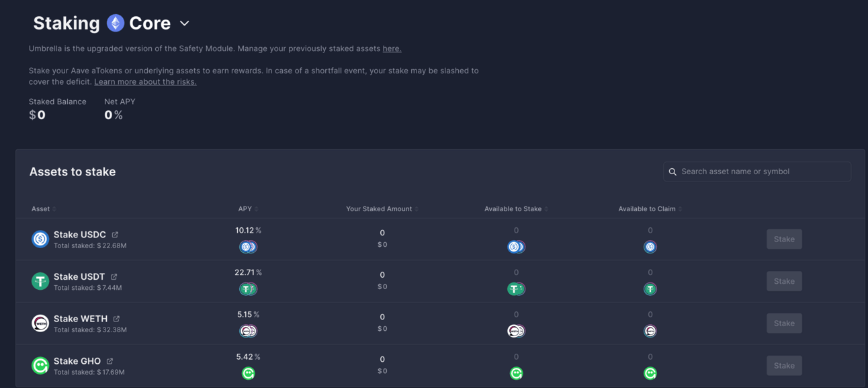
Task: Open external link icon beside Stake USDT
Action: click(x=114, y=276)
